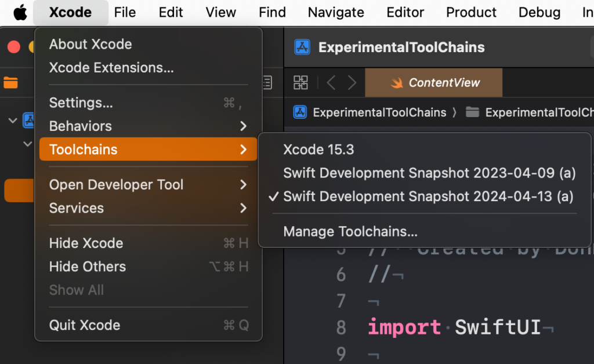The image size is (594, 364).
Task: Switch to the ContentView editor tab
Action: coord(434,82)
